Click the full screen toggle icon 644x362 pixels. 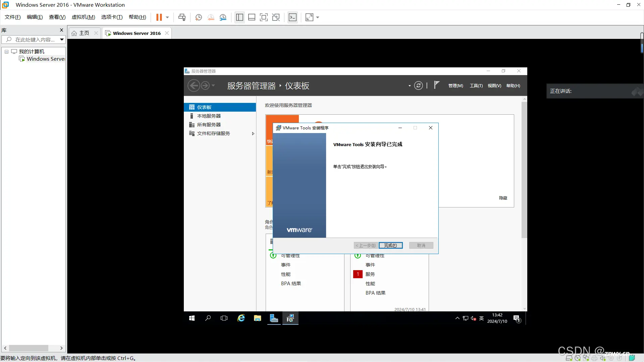pyautogui.click(x=309, y=17)
